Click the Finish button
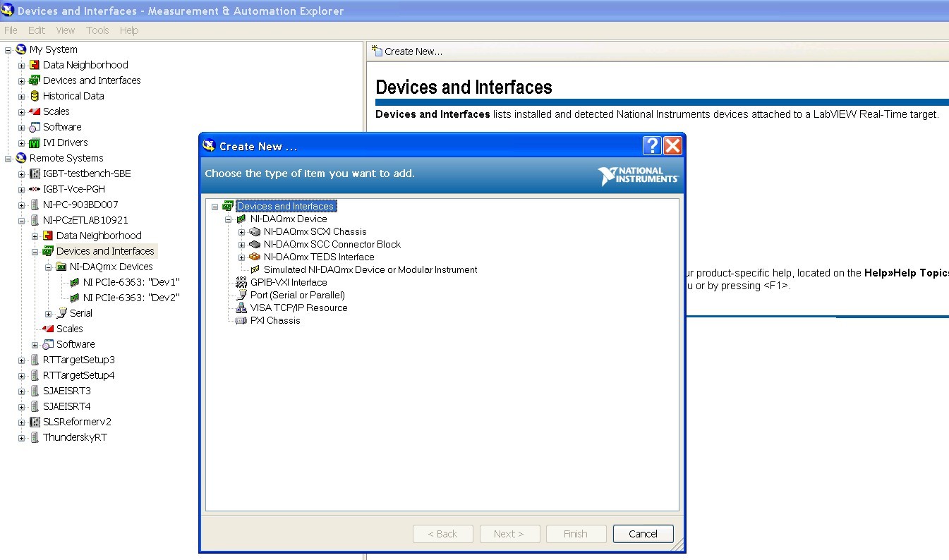Viewport: 949px width, 560px height. (576, 534)
